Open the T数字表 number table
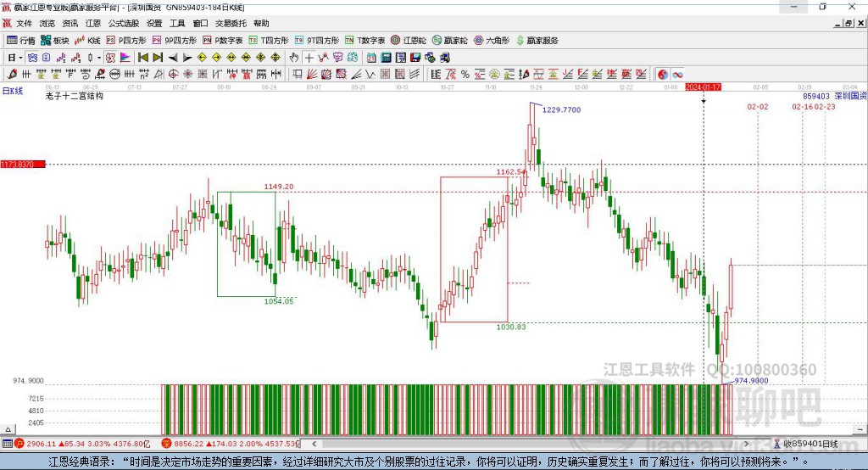This screenshot has width=868, height=470. pos(365,40)
